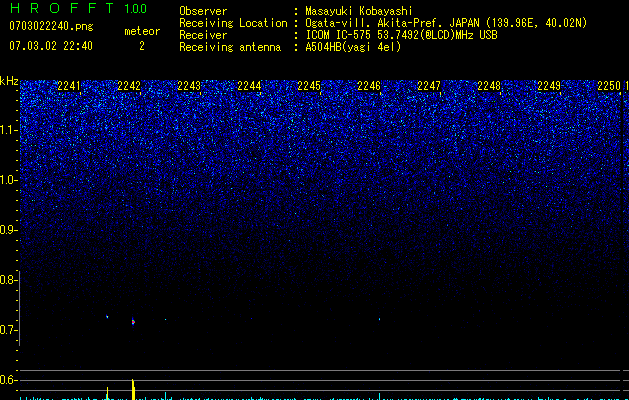Image resolution: width=629 pixels, height=400 pixels.
Task: Click the 0.7 kHz axis label
Action: pyautogui.click(x=8, y=330)
